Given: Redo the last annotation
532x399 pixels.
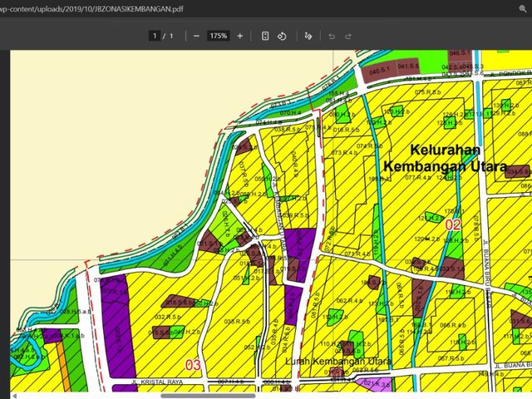Looking at the screenshot, I should click(x=348, y=37).
